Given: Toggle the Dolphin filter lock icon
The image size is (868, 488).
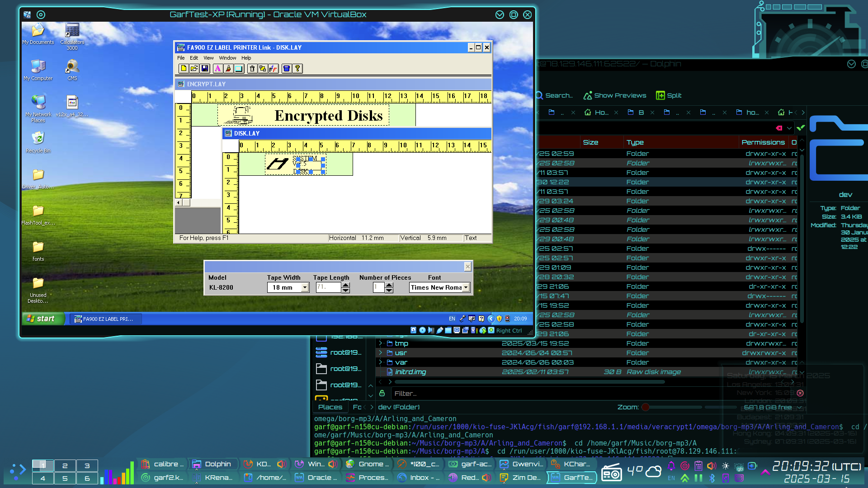Looking at the screenshot, I should tap(382, 393).
